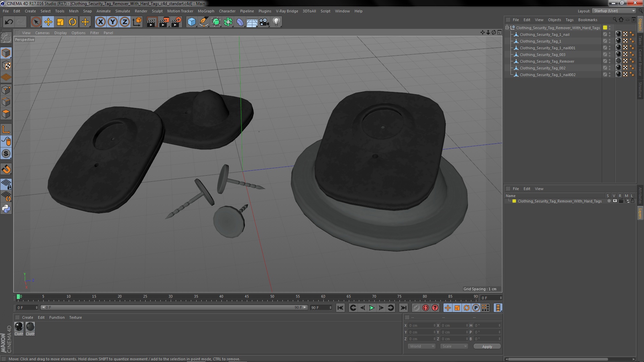Add a Floor environment object icon

(x=252, y=22)
